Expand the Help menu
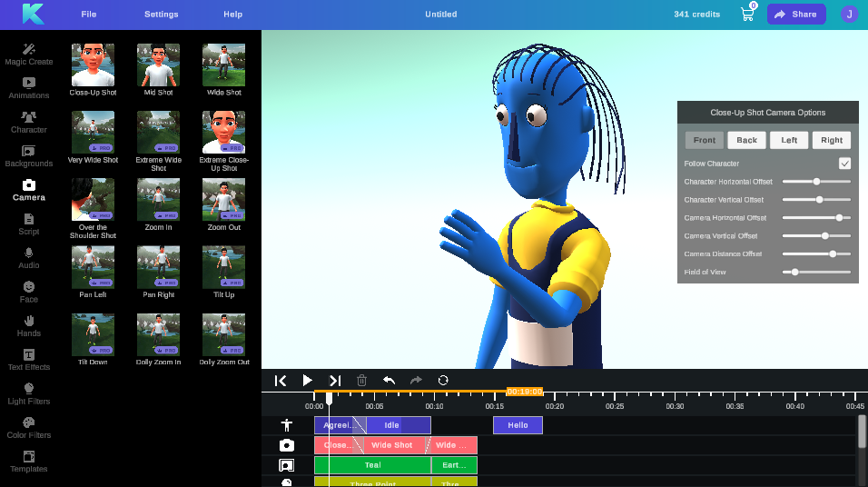 [x=232, y=15]
